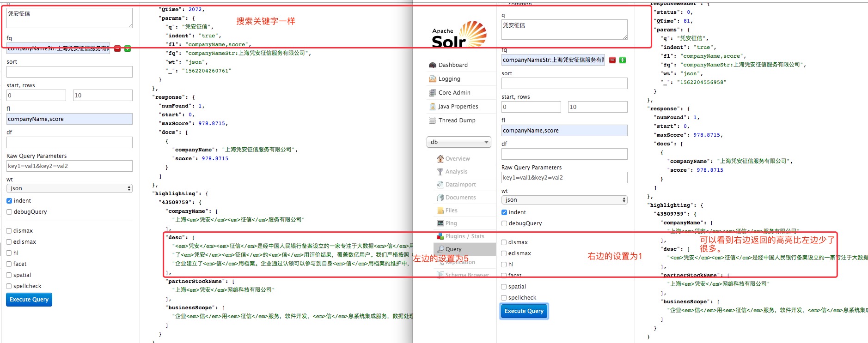Click the df field in right form
Screen dimensions: 868x343
click(x=564, y=154)
